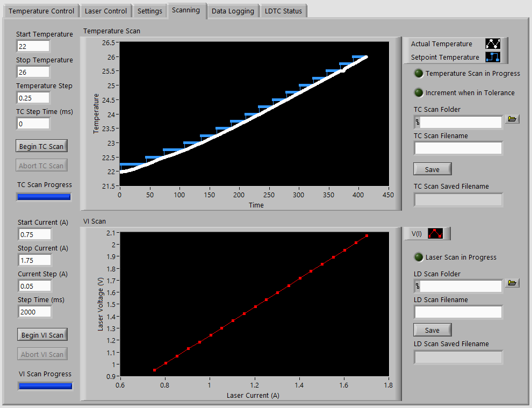Switch to the Temperature Control tab
Screen dimensions: 532x408
pos(41,11)
